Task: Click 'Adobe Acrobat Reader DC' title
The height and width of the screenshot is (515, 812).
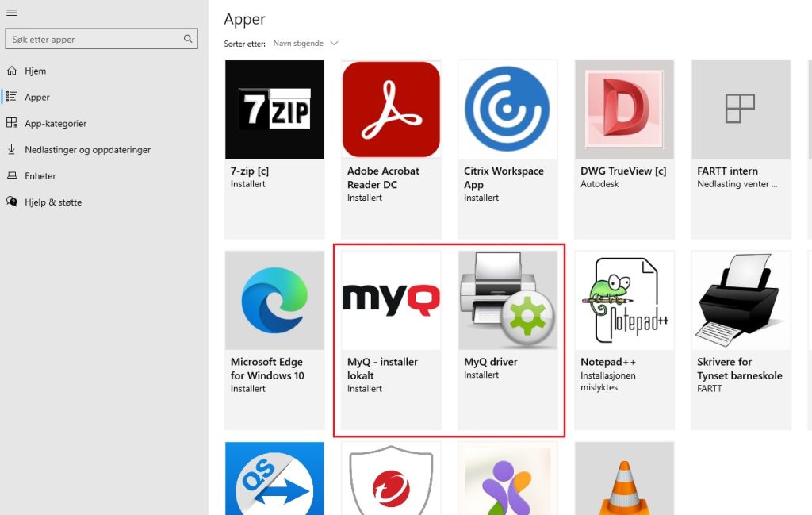Action: pyautogui.click(x=383, y=178)
